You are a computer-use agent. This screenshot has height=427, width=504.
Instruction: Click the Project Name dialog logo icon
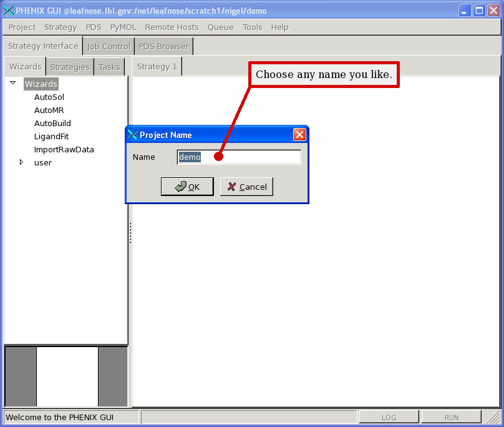click(132, 135)
